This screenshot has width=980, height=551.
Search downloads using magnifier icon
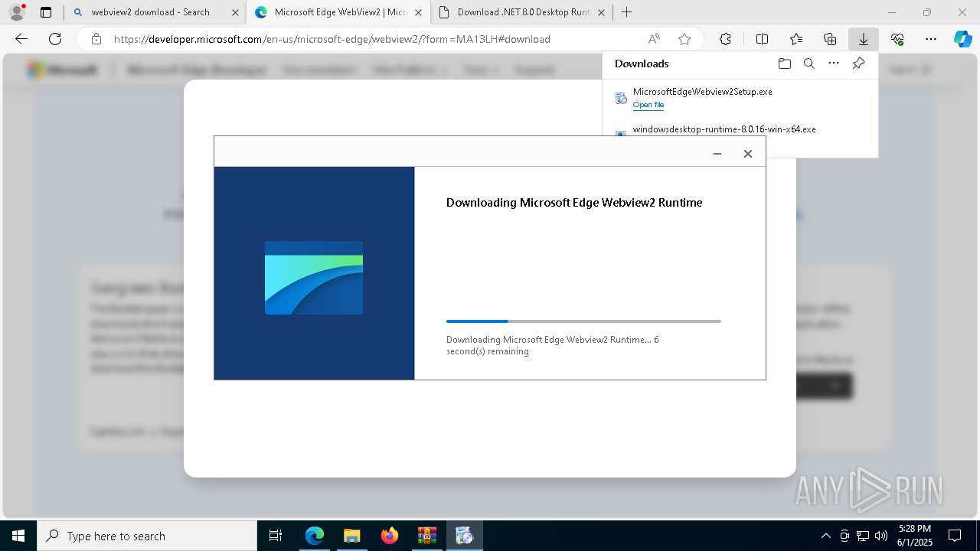[809, 64]
